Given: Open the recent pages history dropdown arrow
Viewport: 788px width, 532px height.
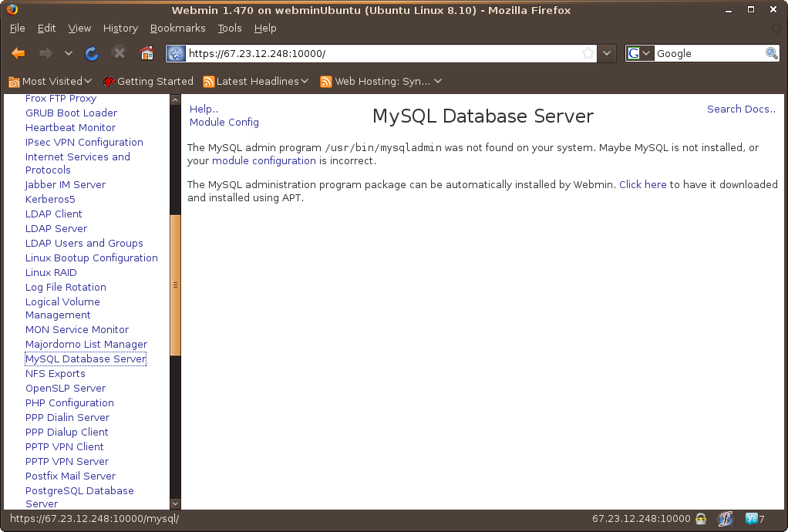Looking at the screenshot, I should (x=69, y=53).
